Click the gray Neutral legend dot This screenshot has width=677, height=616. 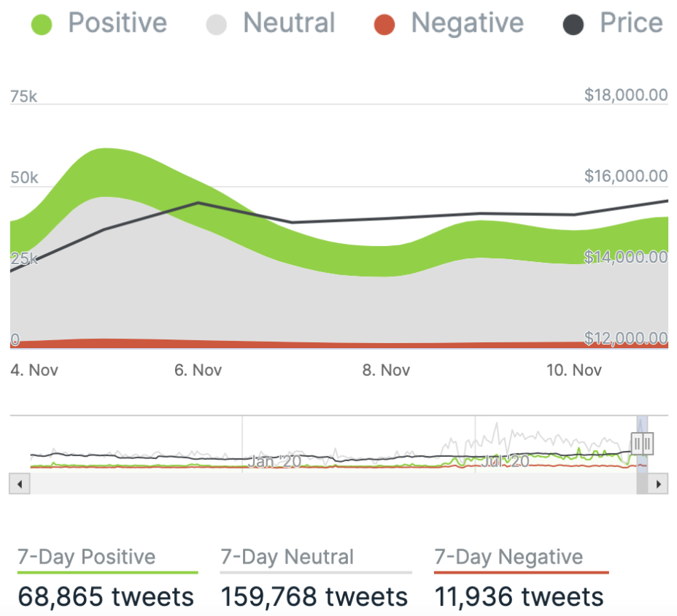click(215, 26)
